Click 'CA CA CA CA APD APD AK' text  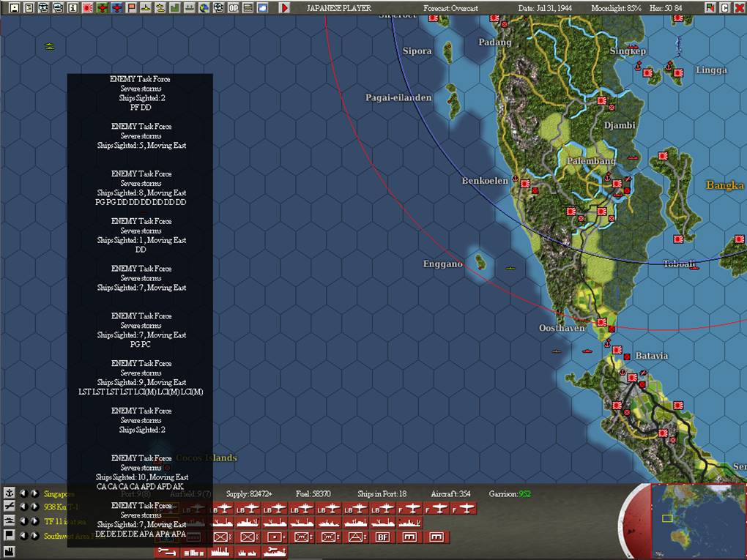(x=140, y=487)
